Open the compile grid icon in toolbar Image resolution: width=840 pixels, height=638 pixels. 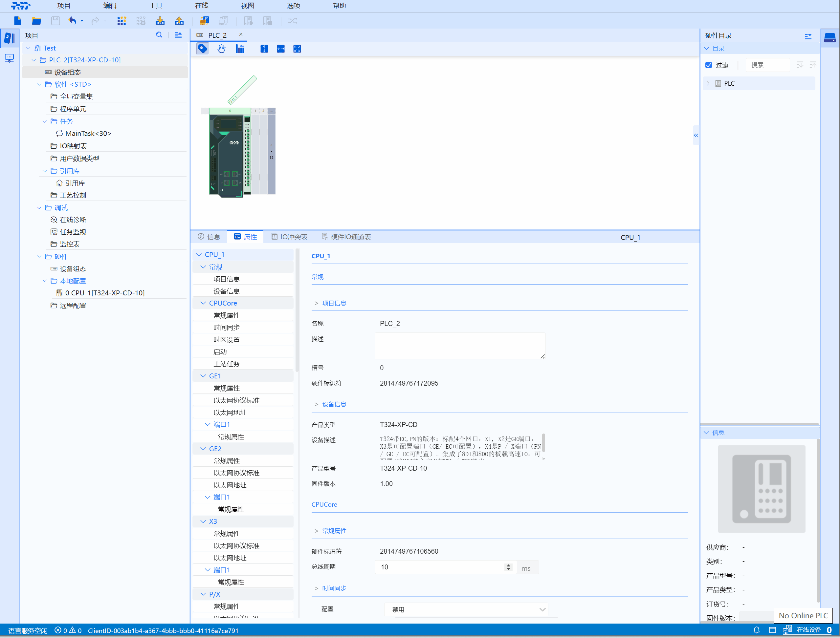click(x=122, y=21)
